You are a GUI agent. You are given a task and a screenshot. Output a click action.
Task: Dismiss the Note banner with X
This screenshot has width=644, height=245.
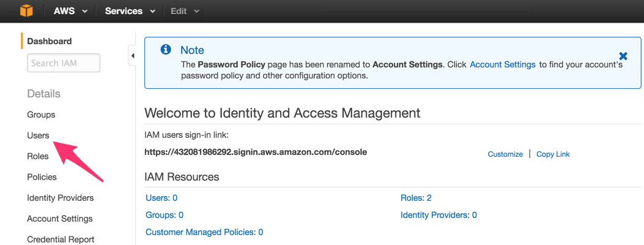click(x=623, y=56)
